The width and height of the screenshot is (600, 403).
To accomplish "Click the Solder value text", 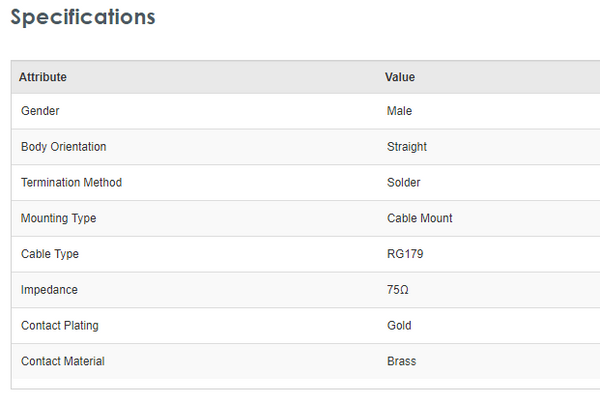I will (x=403, y=183).
